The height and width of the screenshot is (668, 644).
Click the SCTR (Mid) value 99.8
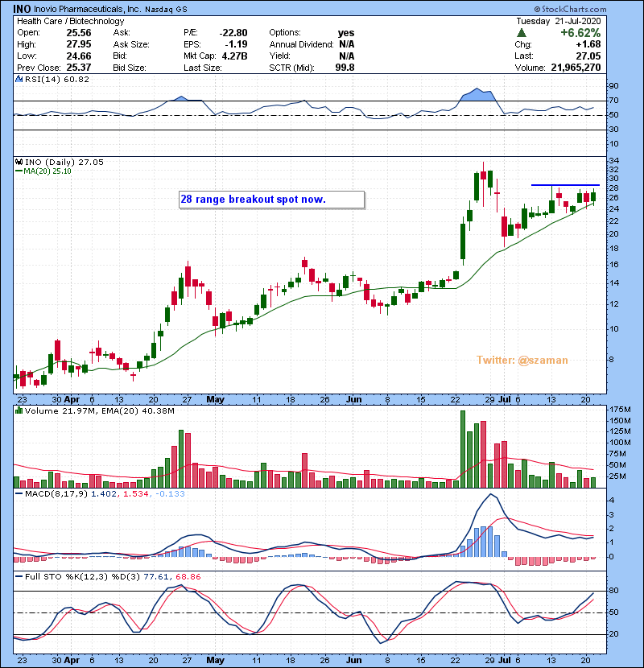click(x=345, y=68)
